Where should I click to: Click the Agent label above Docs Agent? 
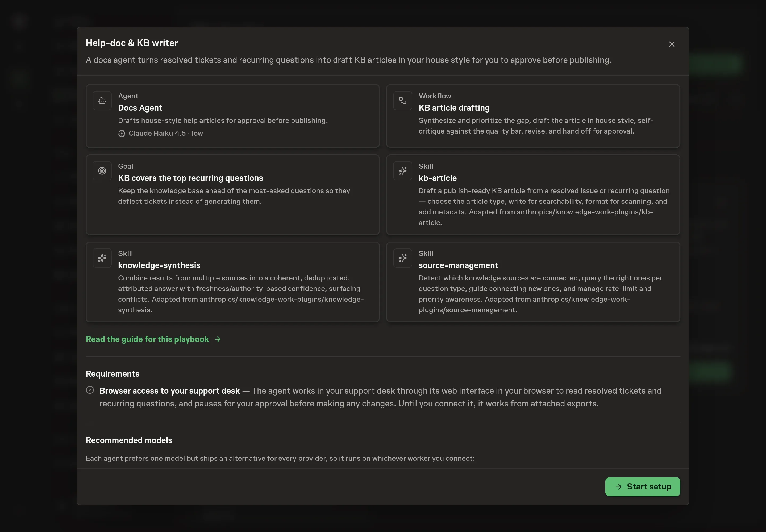click(128, 96)
